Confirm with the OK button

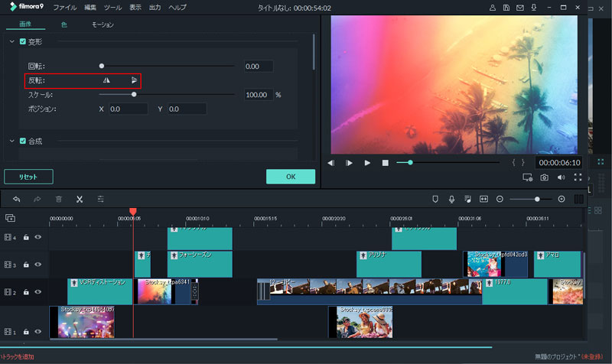click(291, 177)
